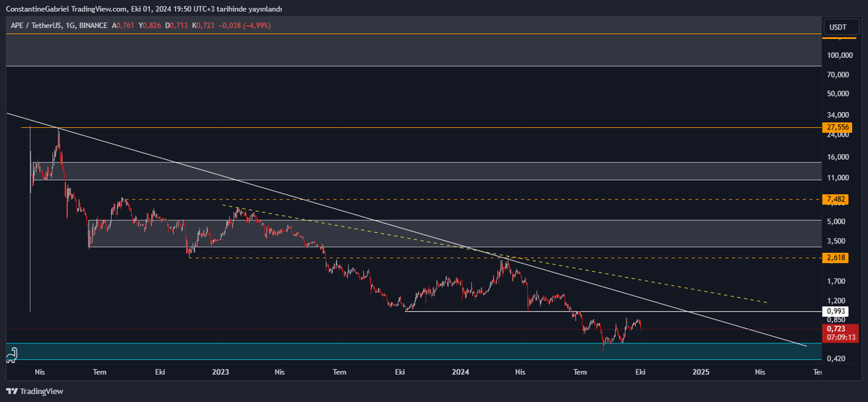Click the 2025 label on time axis
Viewport: 868px width, 402px height.
700,372
